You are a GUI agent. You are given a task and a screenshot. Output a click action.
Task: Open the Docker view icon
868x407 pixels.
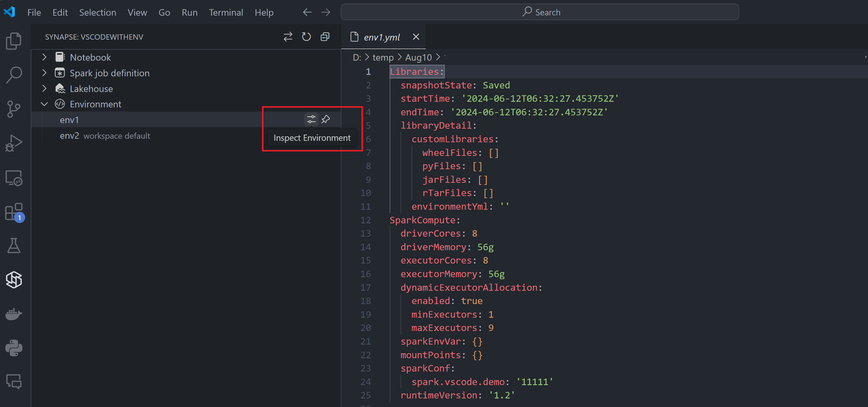click(14, 314)
